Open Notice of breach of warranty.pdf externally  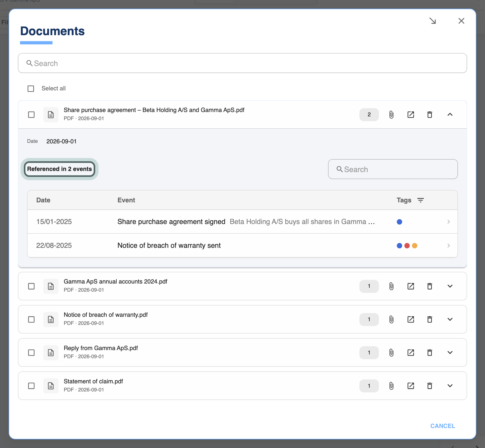point(411,319)
